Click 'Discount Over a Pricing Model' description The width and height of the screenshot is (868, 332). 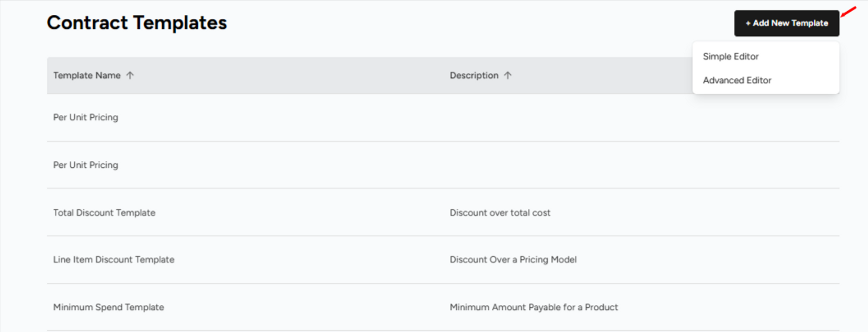(x=513, y=259)
